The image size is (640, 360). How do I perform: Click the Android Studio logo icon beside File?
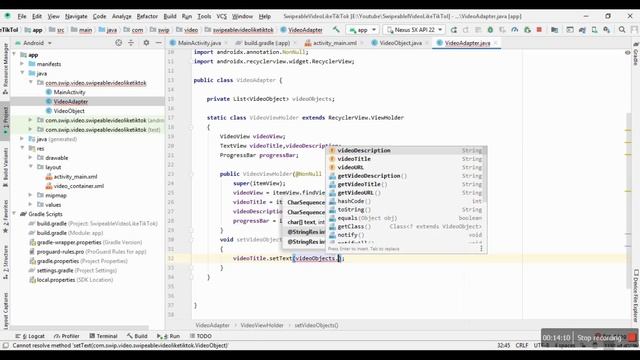point(7,16)
